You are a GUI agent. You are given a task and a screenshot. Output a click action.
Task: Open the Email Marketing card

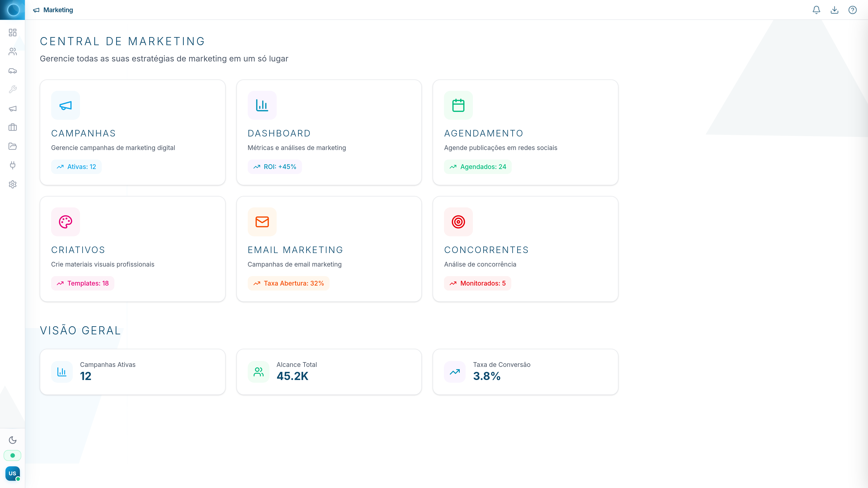point(329,249)
